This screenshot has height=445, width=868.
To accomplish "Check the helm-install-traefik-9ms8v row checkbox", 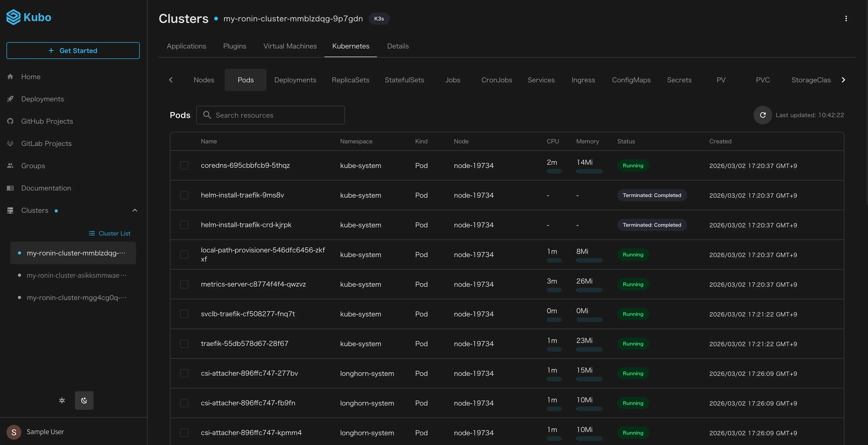I will coord(184,195).
